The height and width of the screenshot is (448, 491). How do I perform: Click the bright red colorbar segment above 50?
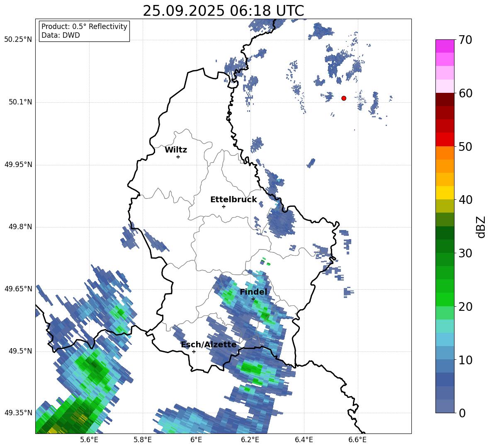click(x=445, y=140)
